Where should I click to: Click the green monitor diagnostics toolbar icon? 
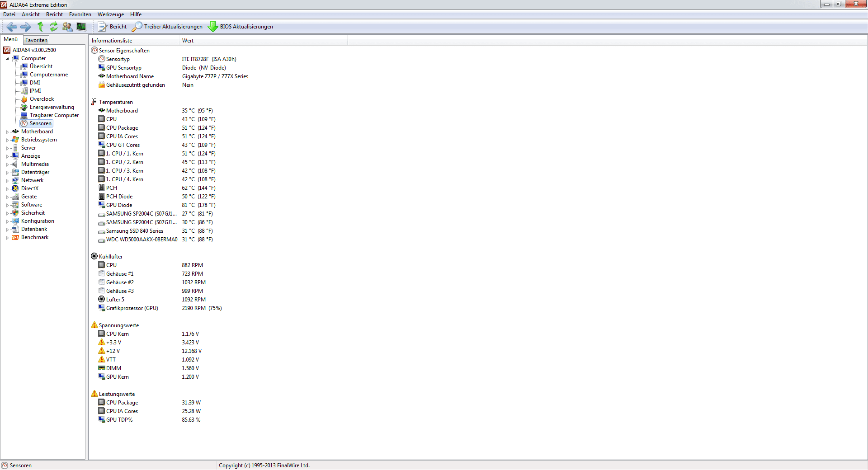point(81,27)
